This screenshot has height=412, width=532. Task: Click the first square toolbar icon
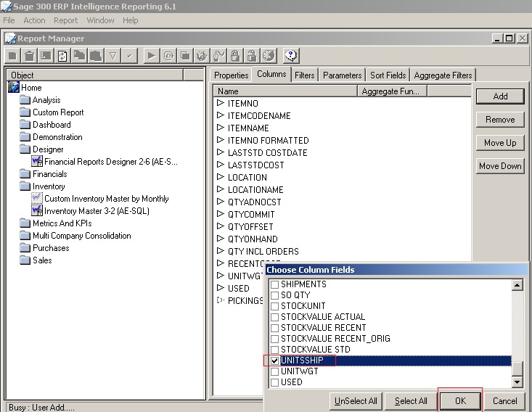pos(13,56)
